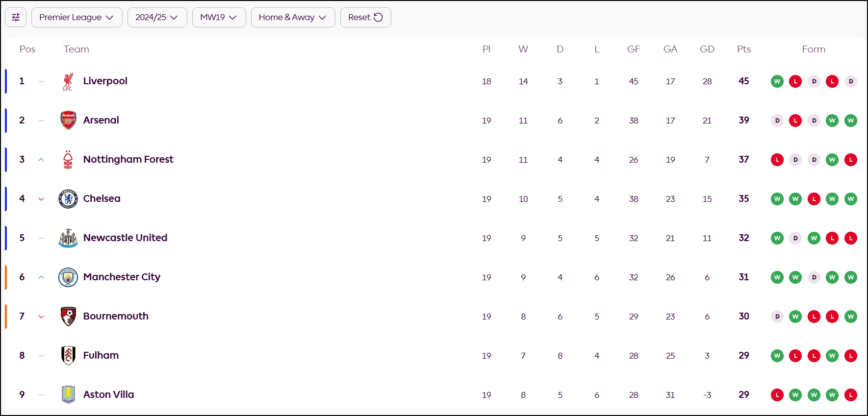Open the Manchester City team link
This screenshot has width=868, height=416.
[122, 277]
